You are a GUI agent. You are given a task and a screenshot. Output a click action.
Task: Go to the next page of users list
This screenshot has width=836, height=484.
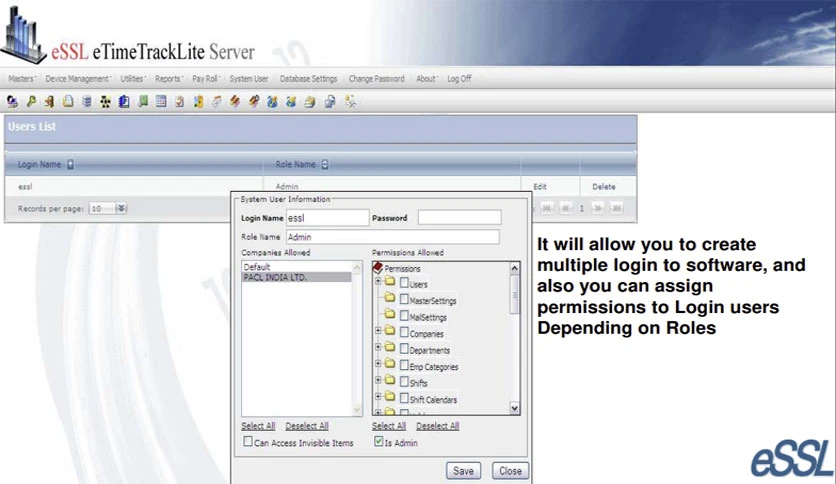coord(598,208)
